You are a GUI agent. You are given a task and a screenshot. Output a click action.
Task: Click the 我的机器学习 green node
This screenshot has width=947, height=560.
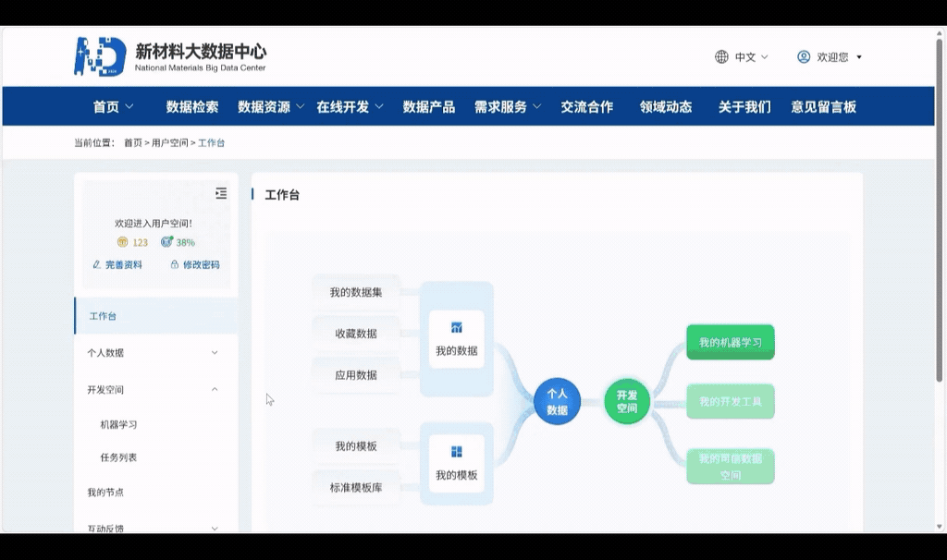pyautogui.click(x=730, y=342)
